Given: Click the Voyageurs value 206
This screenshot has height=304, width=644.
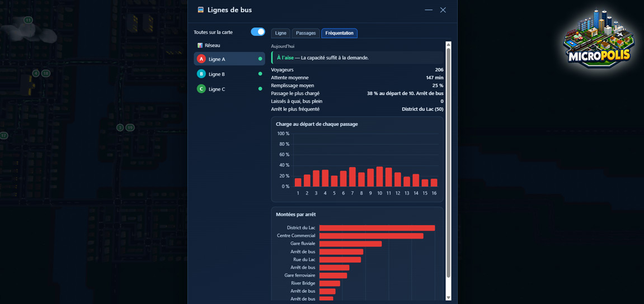Looking at the screenshot, I should (x=439, y=70).
